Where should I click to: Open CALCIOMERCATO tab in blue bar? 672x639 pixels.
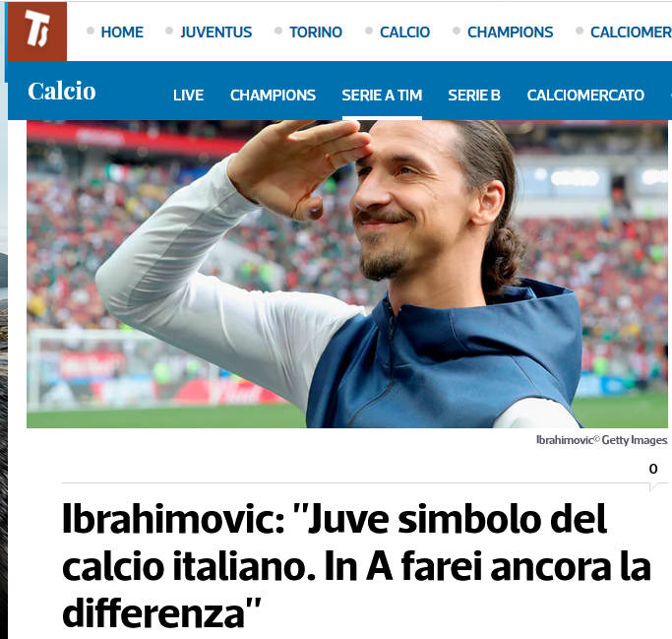click(x=585, y=96)
